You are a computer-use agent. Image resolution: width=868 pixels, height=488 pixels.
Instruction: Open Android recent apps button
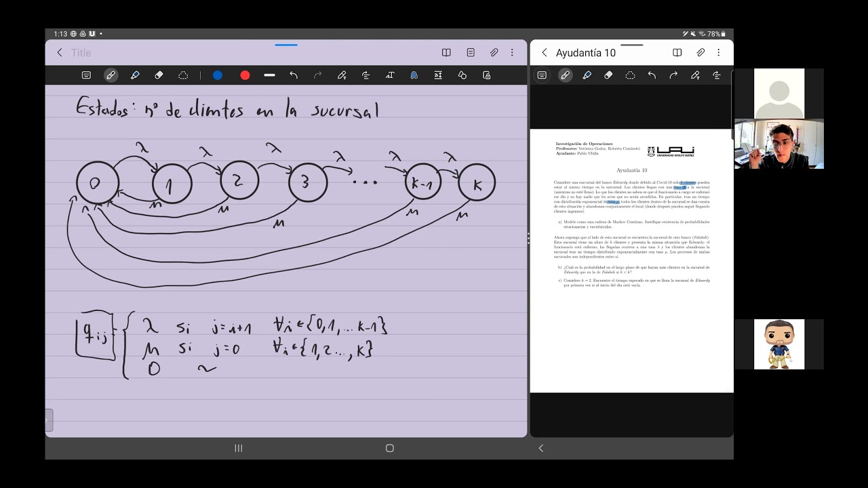[x=239, y=448]
